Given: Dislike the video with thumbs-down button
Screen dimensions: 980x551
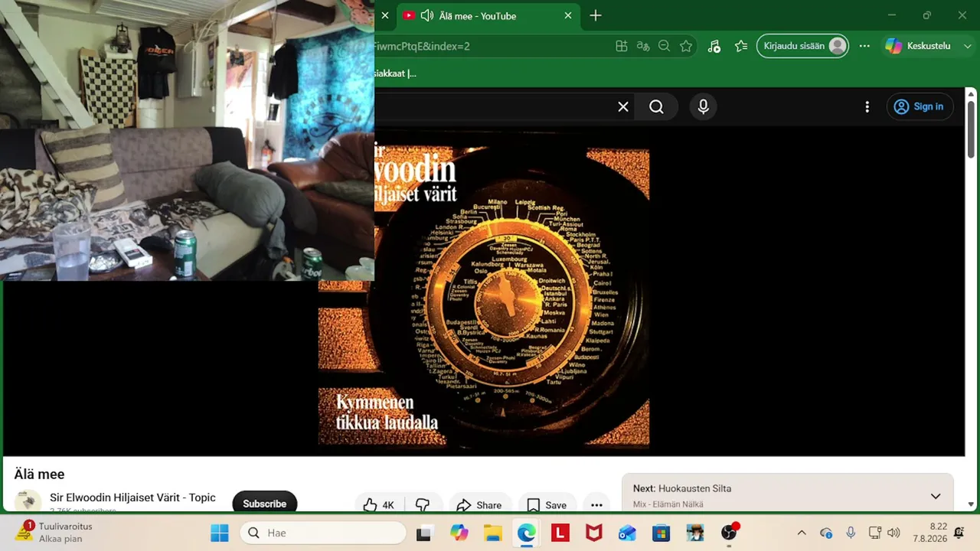Looking at the screenshot, I should pyautogui.click(x=423, y=504).
